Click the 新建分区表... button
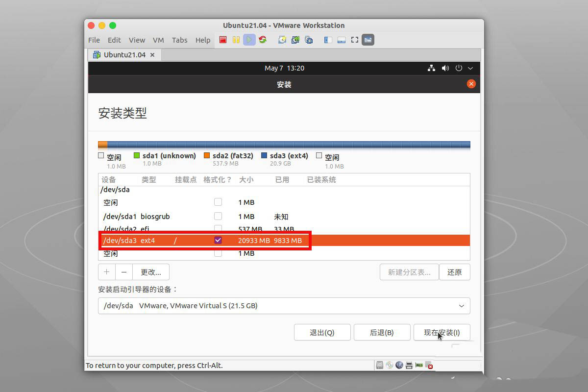The height and width of the screenshot is (392, 588). [x=409, y=272]
